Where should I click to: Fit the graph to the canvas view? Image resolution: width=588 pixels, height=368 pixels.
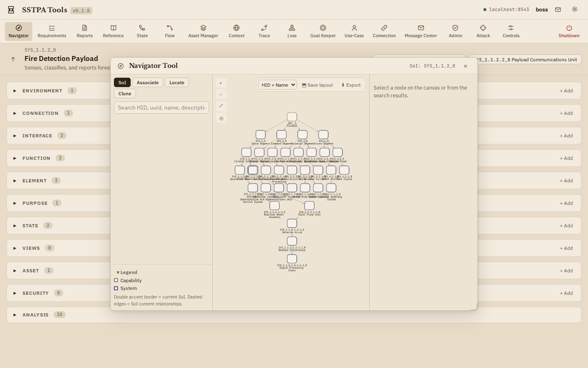click(x=221, y=106)
